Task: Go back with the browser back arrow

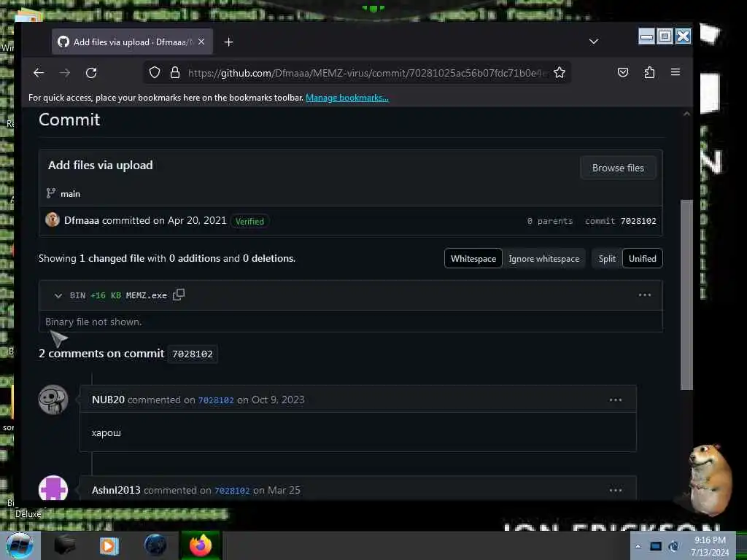Action: [x=39, y=72]
